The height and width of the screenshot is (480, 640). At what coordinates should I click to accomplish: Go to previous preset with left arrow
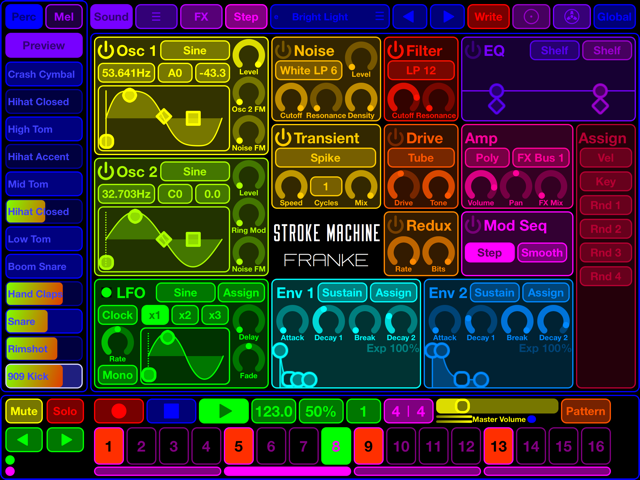409,17
